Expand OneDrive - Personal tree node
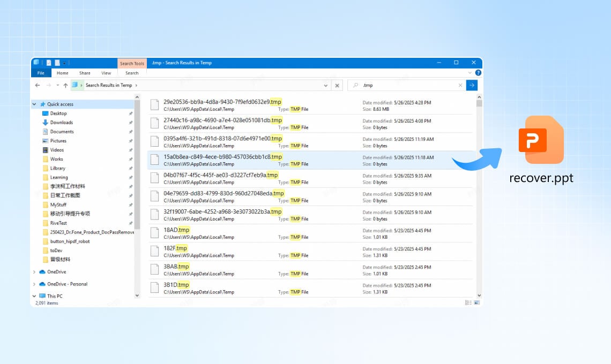The height and width of the screenshot is (364, 611). [34, 284]
